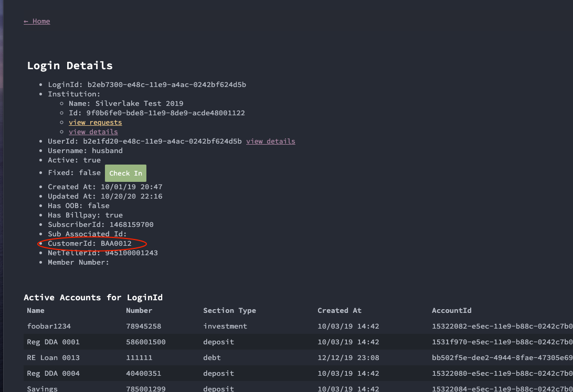Click the Login Details heading
Viewport: 573px width, 392px height.
tap(70, 66)
